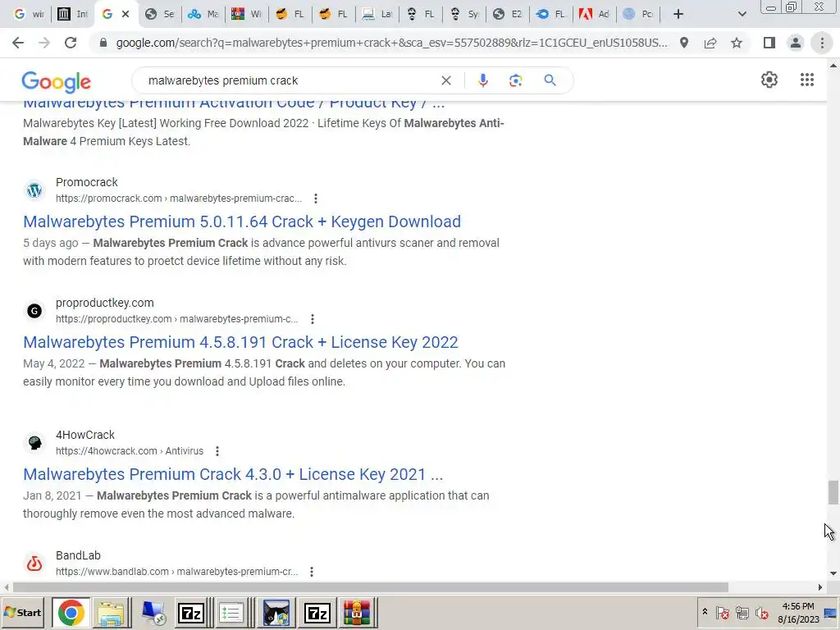The width and height of the screenshot is (840, 630).
Task: Open Chrome from the taskbar
Action: 71,613
